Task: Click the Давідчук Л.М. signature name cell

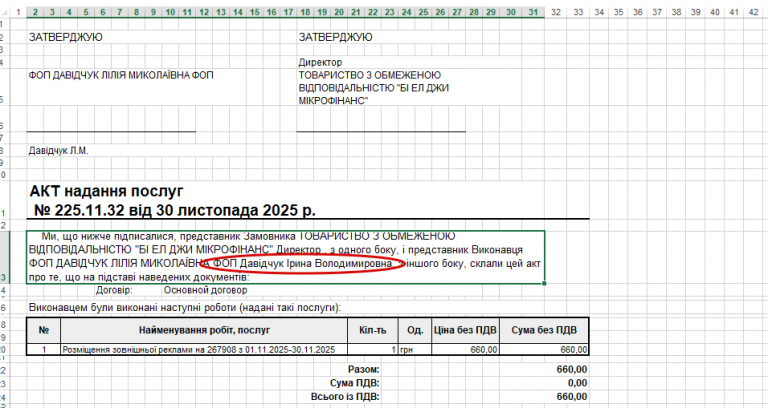Action: (58, 151)
